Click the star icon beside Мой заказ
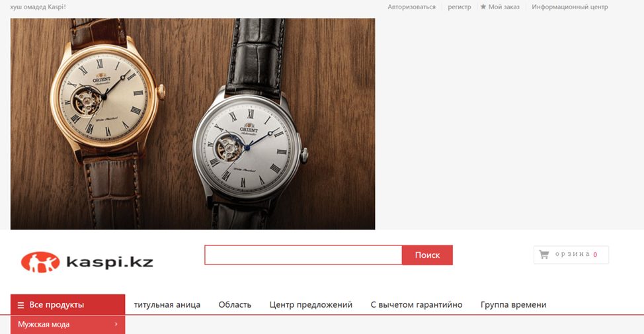 tap(483, 7)
